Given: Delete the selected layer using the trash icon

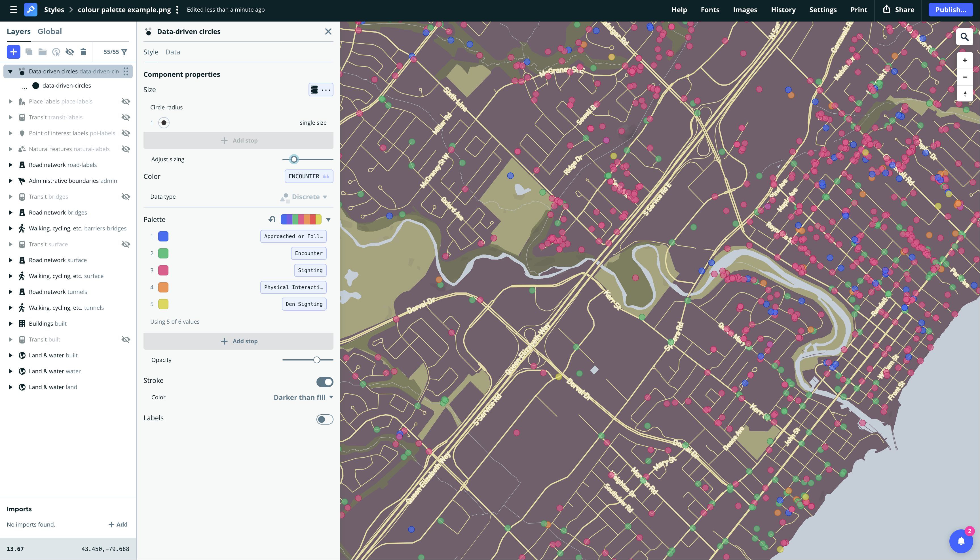Looking at the screenshot, I should [83, 52].
